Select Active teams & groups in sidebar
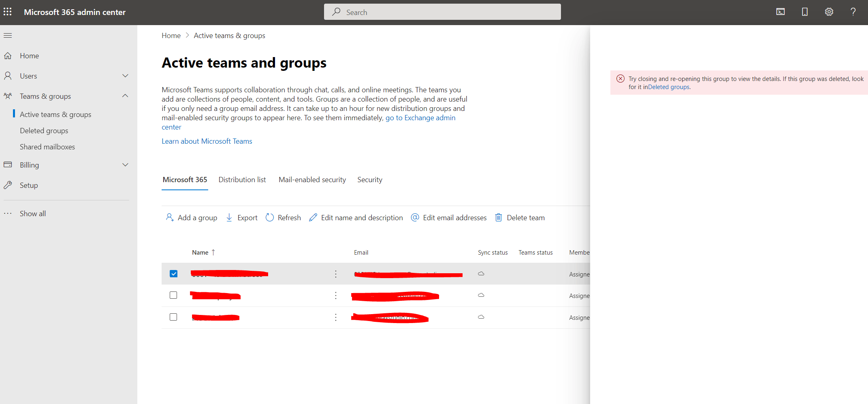 [x=55, y=115]
